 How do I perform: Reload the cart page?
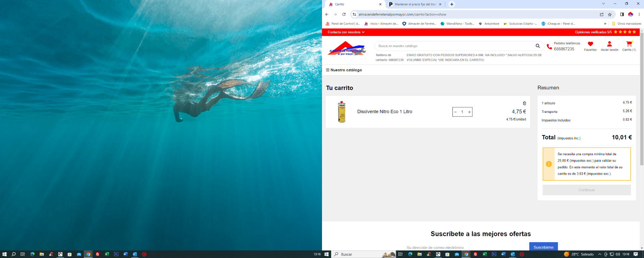click(344, 14)
